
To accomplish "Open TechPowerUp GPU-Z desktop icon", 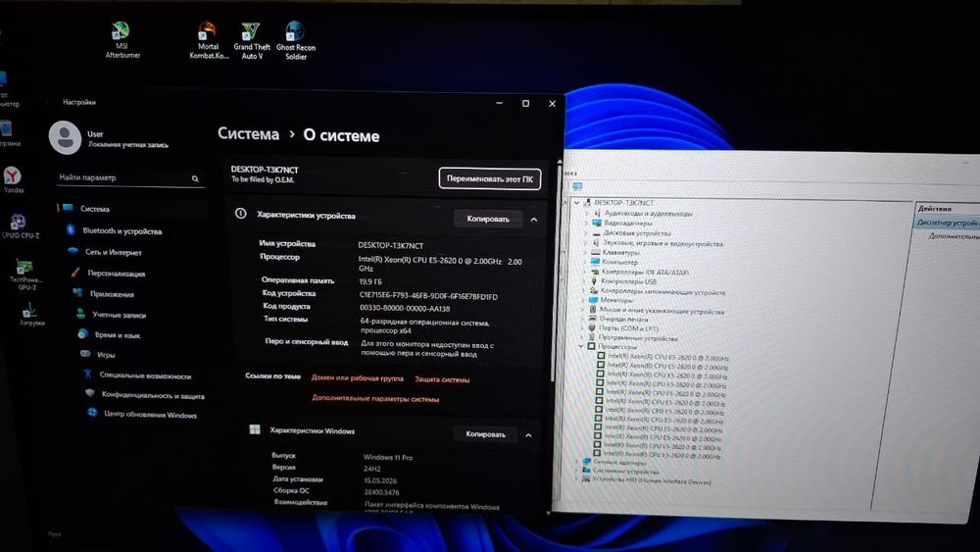I will [25, 275].
